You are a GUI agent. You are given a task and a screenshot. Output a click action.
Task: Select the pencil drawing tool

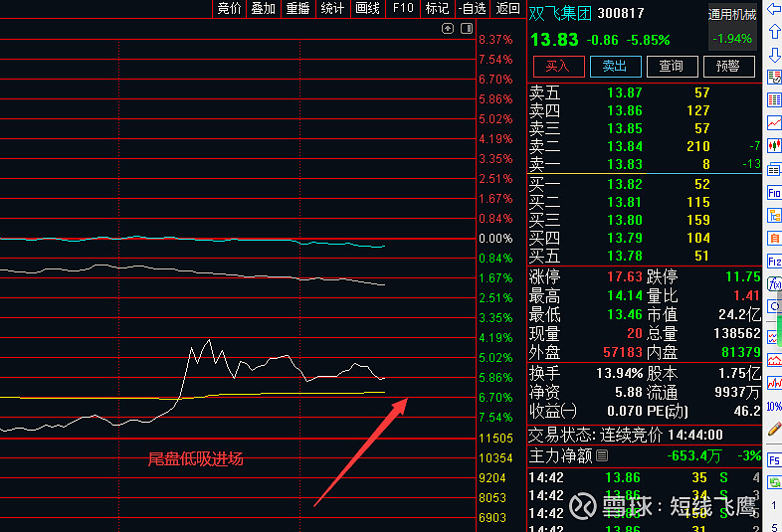pyautogui.click(x=774, y=429)
